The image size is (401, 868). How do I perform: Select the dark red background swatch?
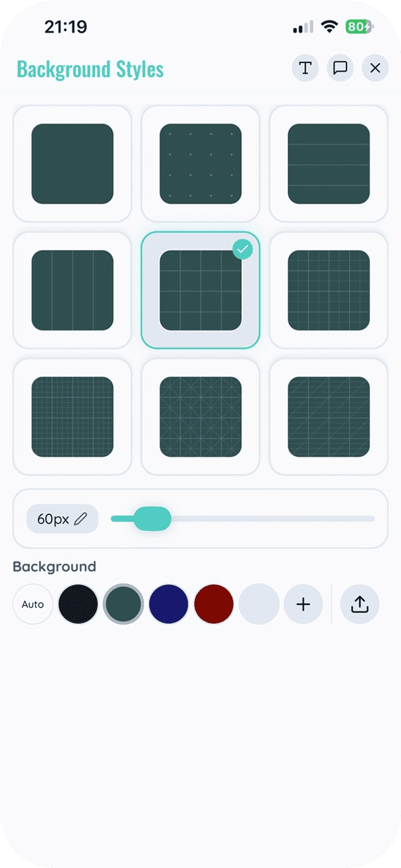pos(214,603)
